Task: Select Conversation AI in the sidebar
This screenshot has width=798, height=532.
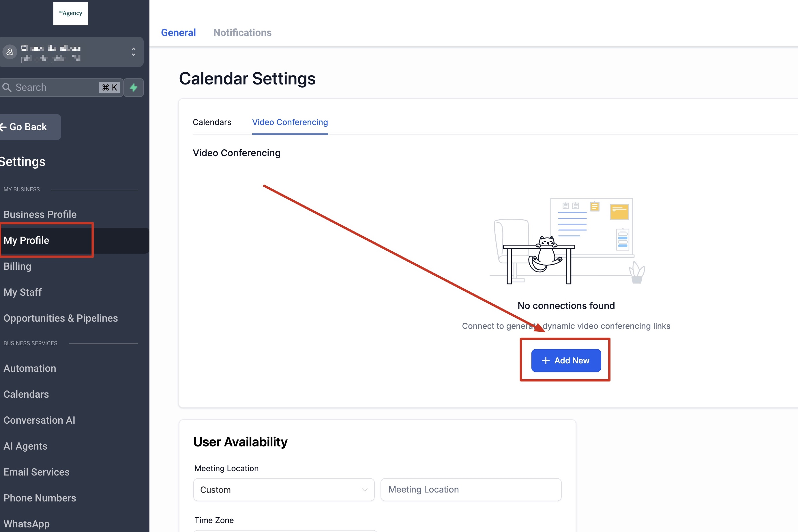Action: click(40, 420)
